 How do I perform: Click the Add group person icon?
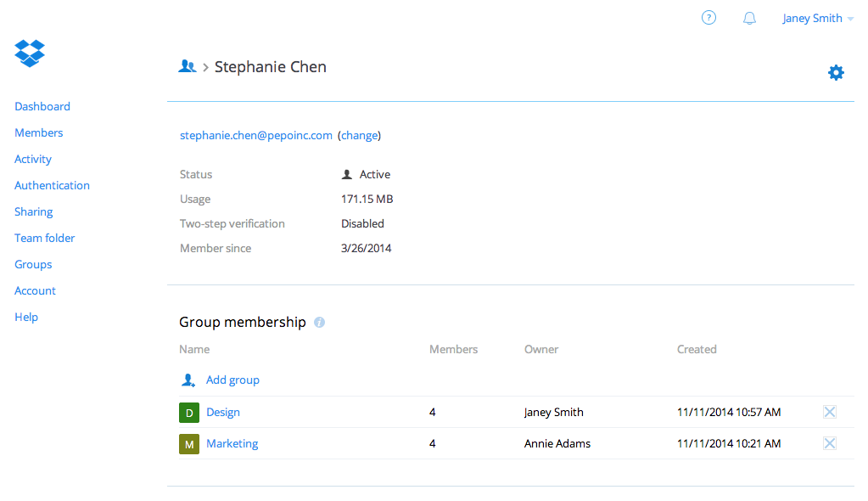[x=188, y=380]
